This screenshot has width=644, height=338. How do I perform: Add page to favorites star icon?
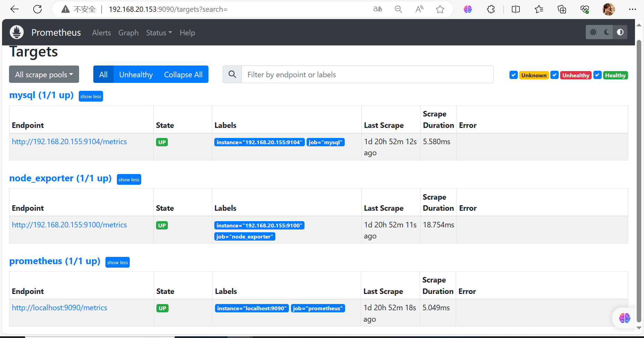click(440, 9)
